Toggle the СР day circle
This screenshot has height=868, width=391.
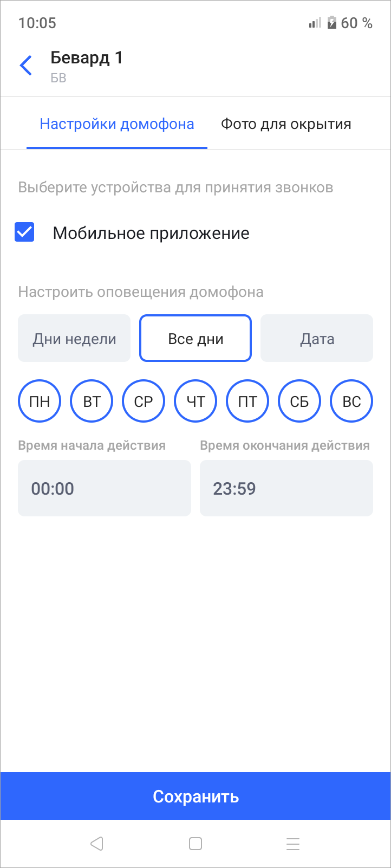click(144, 401)
